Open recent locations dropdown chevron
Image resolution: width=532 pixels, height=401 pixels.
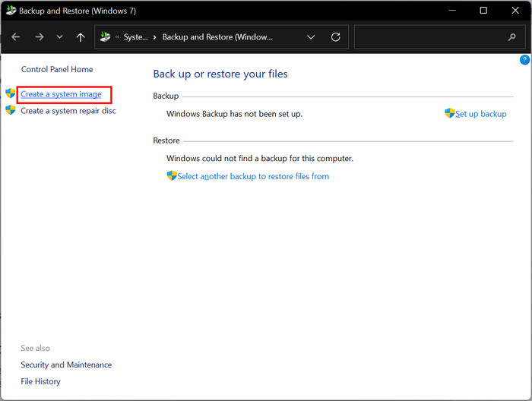point(60,36)
